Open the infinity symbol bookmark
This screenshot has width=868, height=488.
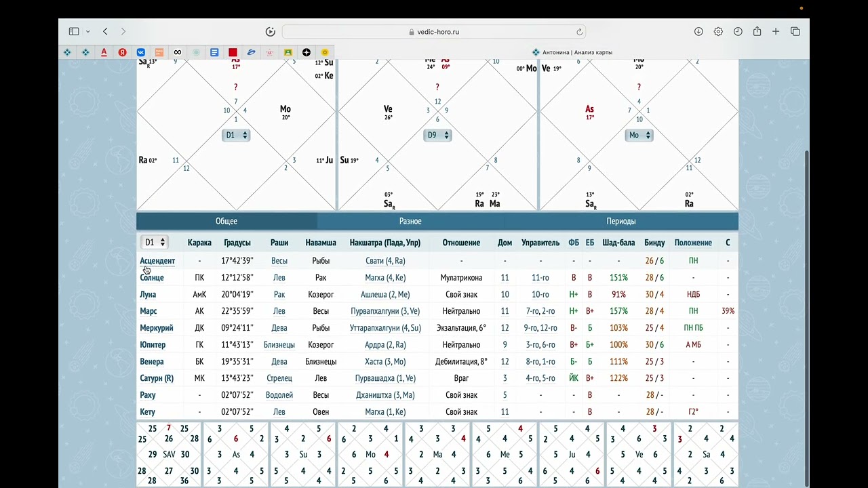click(178, 52)
